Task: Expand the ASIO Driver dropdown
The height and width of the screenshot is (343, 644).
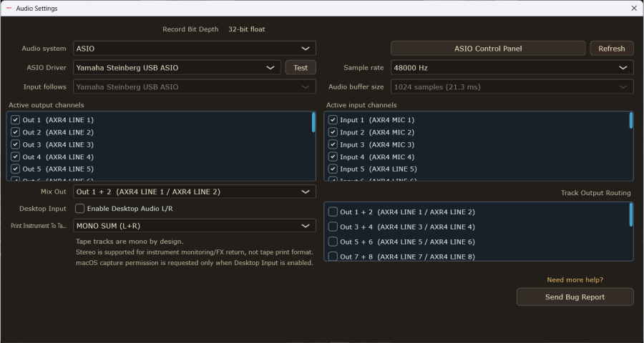Action: (177, 68)
